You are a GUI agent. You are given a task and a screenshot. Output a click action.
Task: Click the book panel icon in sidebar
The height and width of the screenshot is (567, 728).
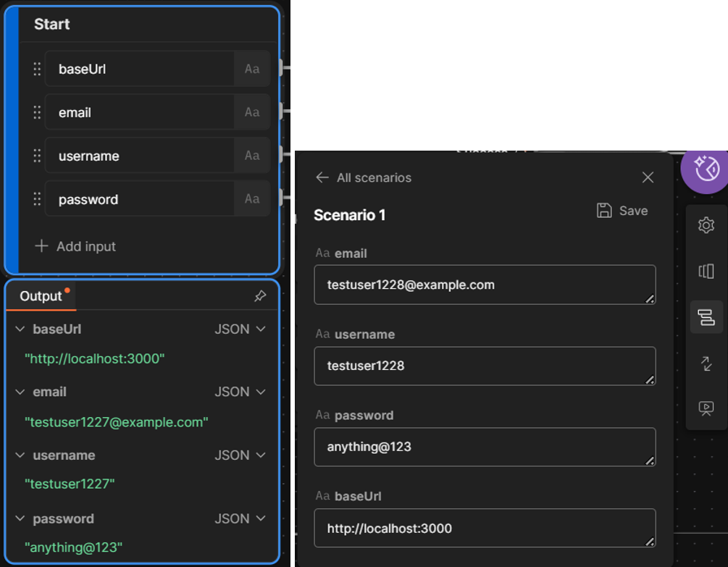(x=706, y=272)
